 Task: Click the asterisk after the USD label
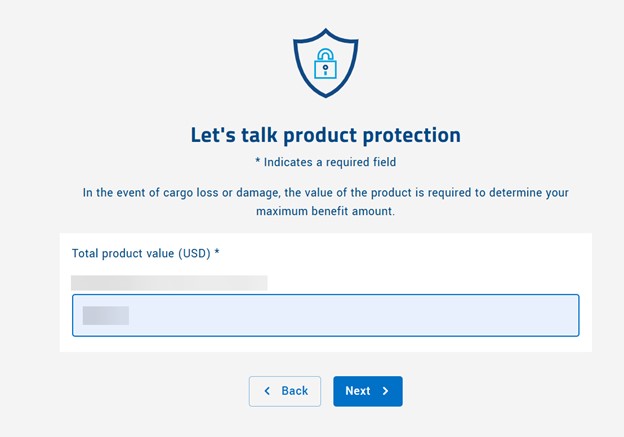(216, 253)
